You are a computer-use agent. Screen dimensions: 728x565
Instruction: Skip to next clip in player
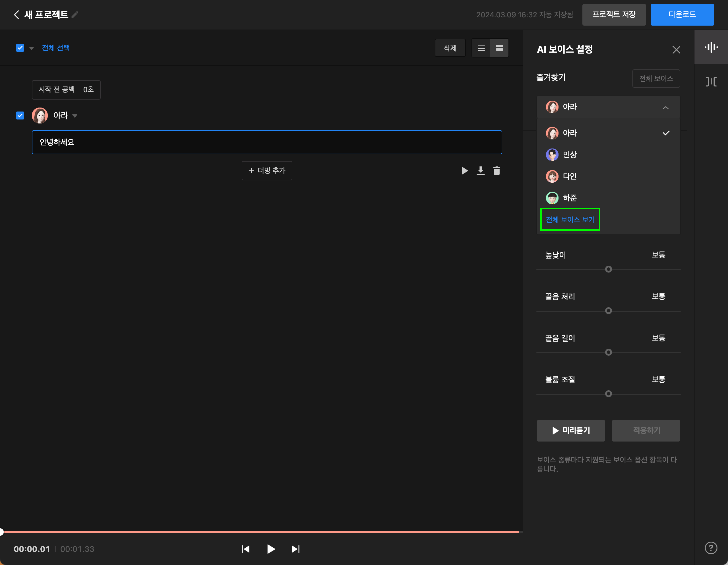coord(295,549)
